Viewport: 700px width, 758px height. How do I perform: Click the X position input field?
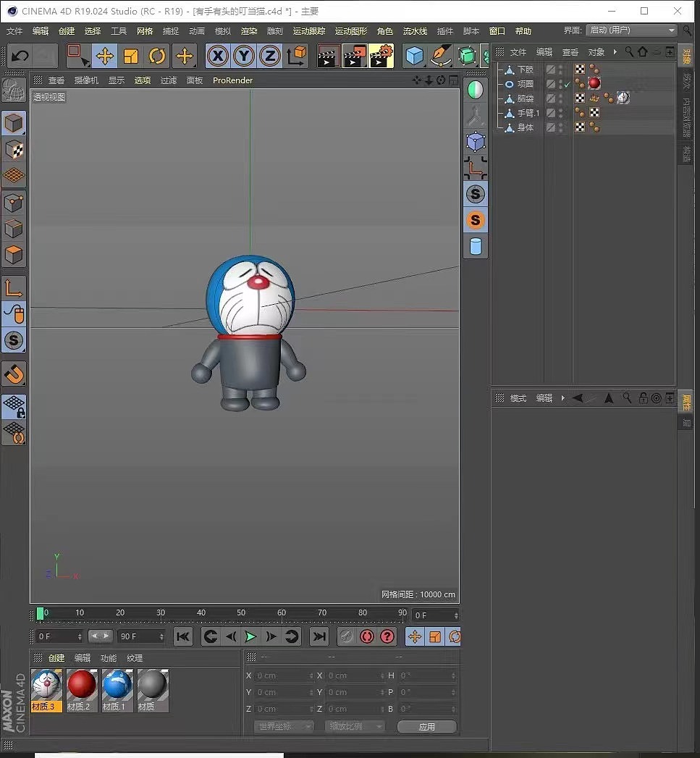[x=284, y=675]
